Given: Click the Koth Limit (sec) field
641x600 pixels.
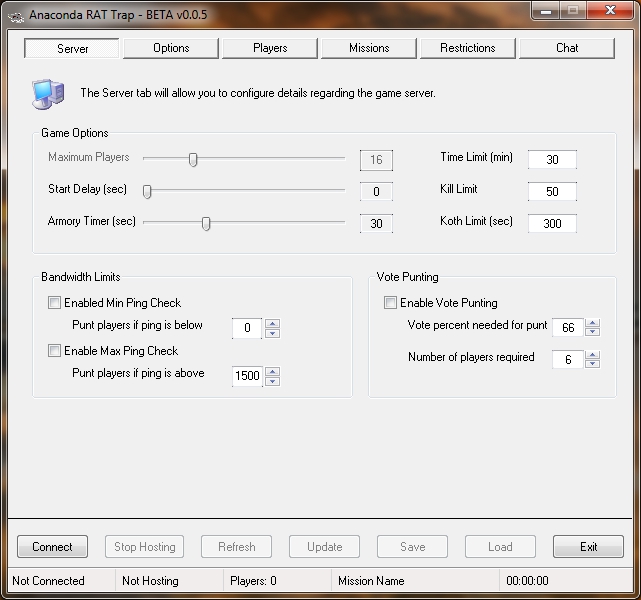Looking at the screenshot, I should coord(552,223).
